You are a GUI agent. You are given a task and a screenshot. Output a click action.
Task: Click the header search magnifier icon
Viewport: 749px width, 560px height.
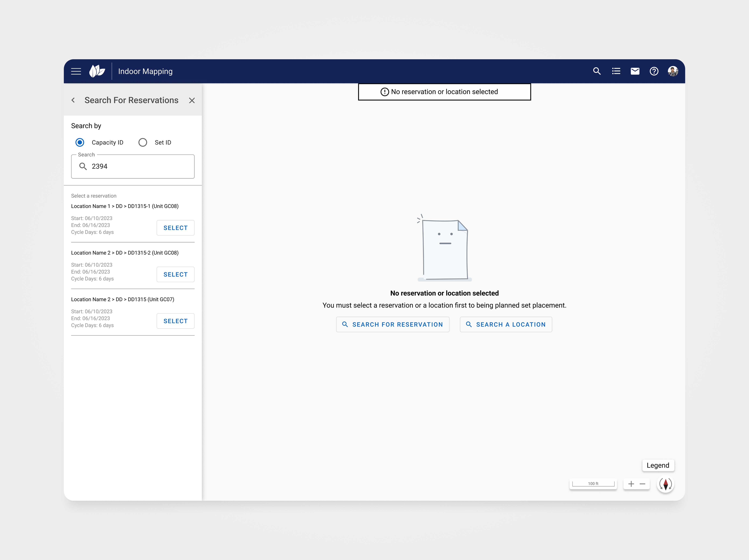click(597, 71)
